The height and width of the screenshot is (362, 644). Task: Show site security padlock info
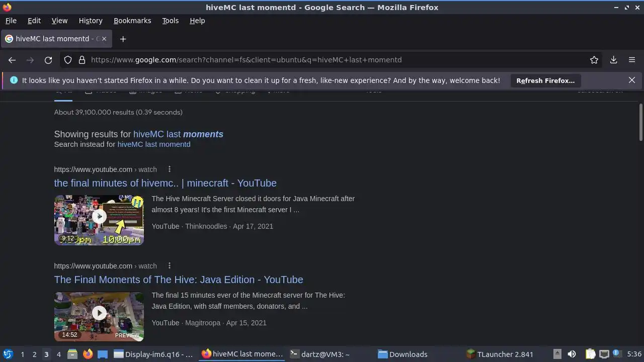point(82,60)
